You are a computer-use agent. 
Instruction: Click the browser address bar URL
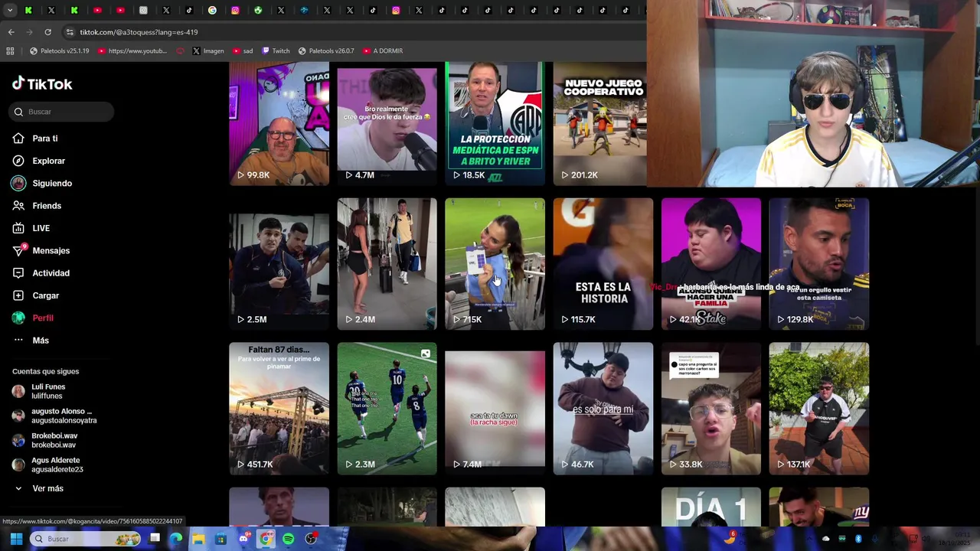coord(139,32)
